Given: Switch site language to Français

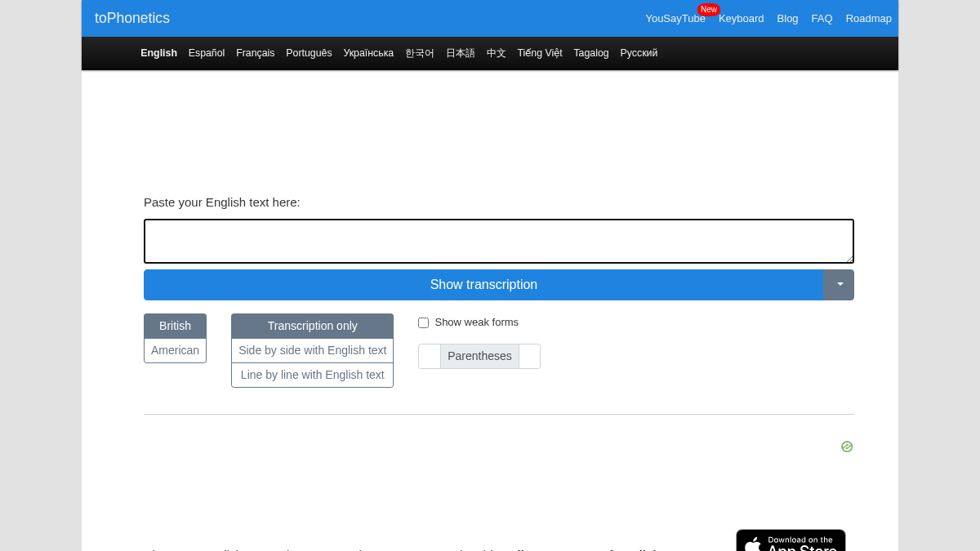Looking at the screenshot, I should tap(255, 53).
